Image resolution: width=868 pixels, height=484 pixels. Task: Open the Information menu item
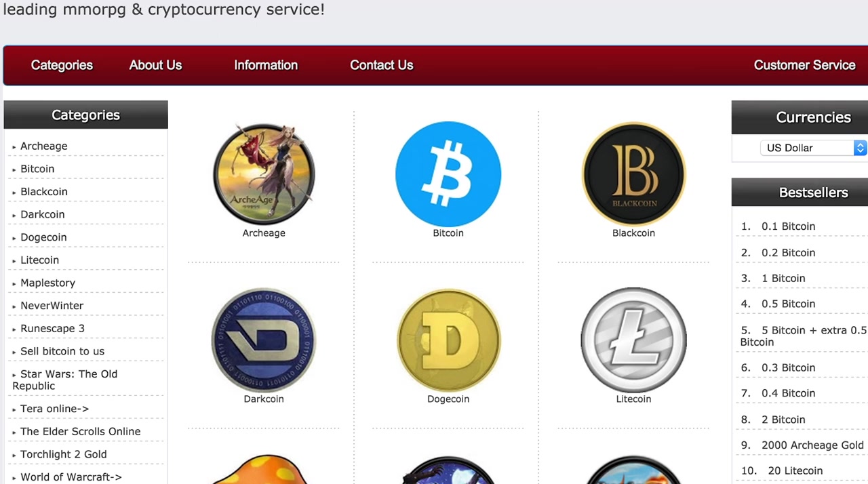coord(266,65)
